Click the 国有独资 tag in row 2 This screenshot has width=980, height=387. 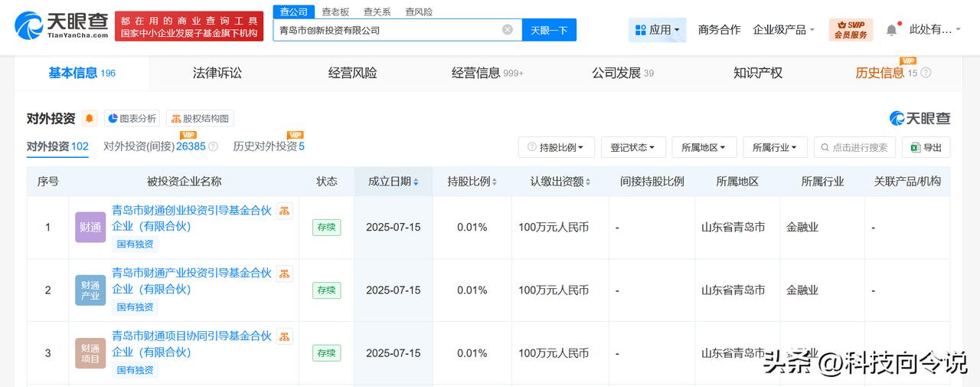(x=135, y=307)
